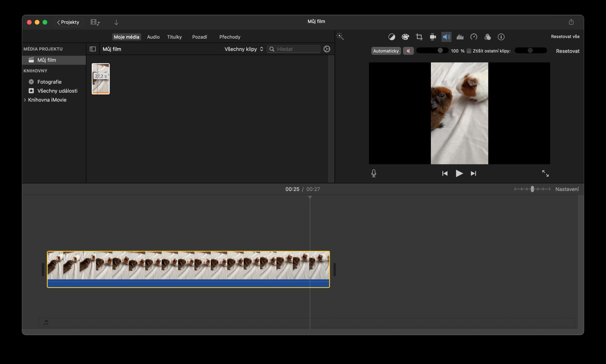Switch to the Titulky tab
Screen dimensions: 606x364
click(174, 37)
